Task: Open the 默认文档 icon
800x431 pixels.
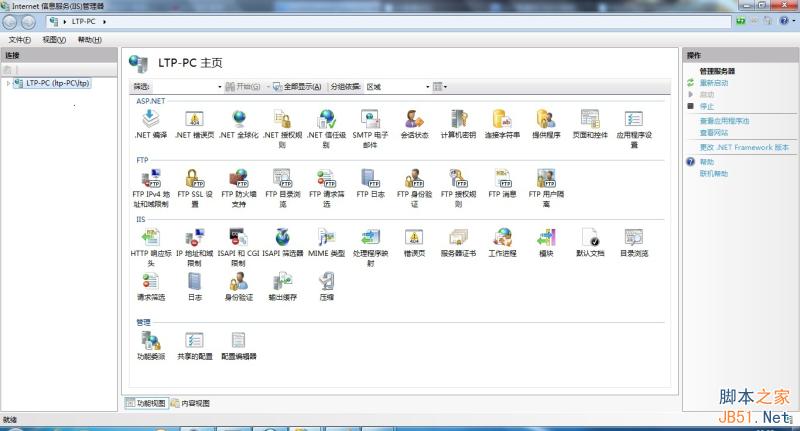Action: pos(590,238)
